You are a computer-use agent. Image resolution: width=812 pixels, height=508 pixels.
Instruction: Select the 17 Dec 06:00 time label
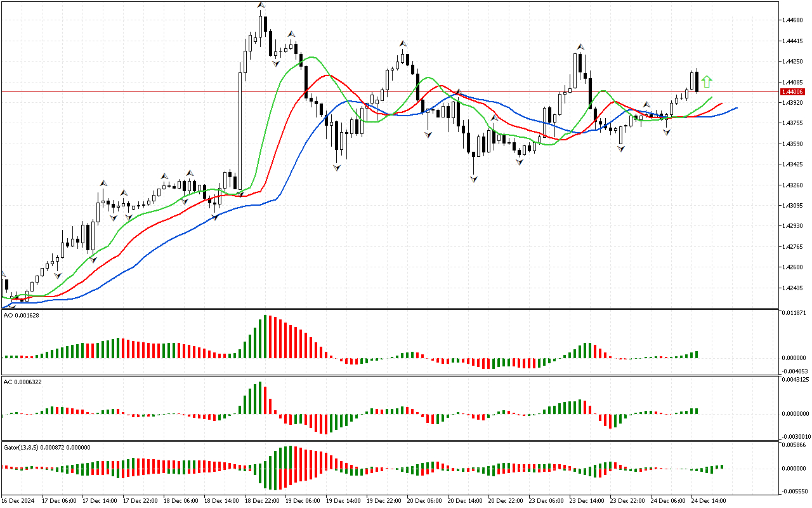coord(59,501)
